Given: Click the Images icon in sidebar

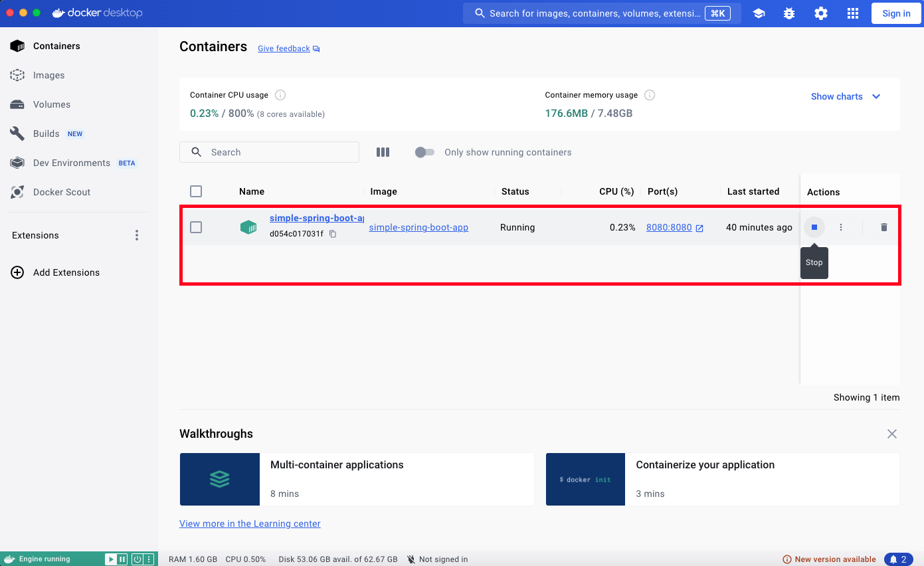Looking at the screenshot, I should (17, 75).
